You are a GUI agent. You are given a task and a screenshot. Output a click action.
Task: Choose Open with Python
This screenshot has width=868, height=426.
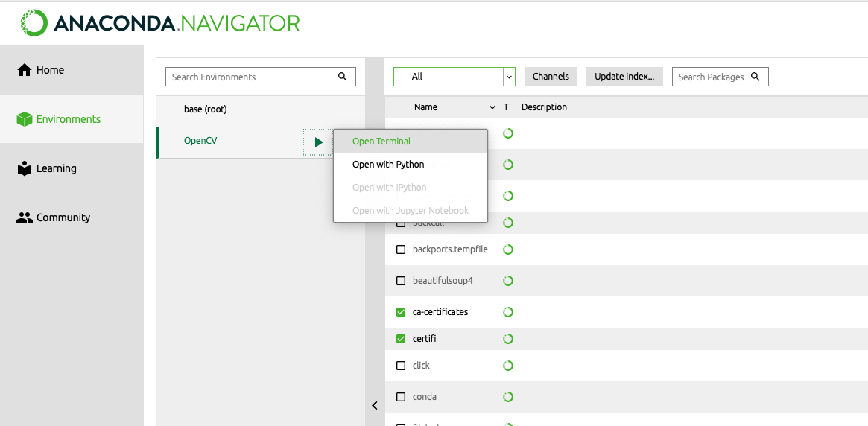pos(411,165)
